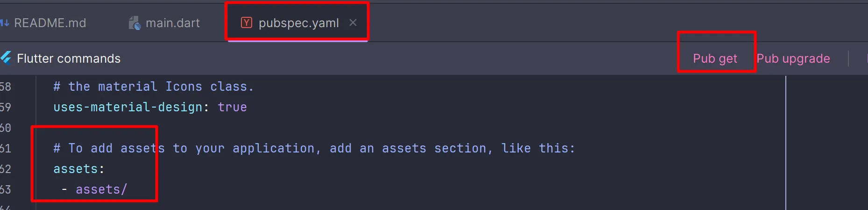Close the pubspec.yaml tab
Image resolution: width=868 pixels, height=210 pixels.
pos(353,22)
